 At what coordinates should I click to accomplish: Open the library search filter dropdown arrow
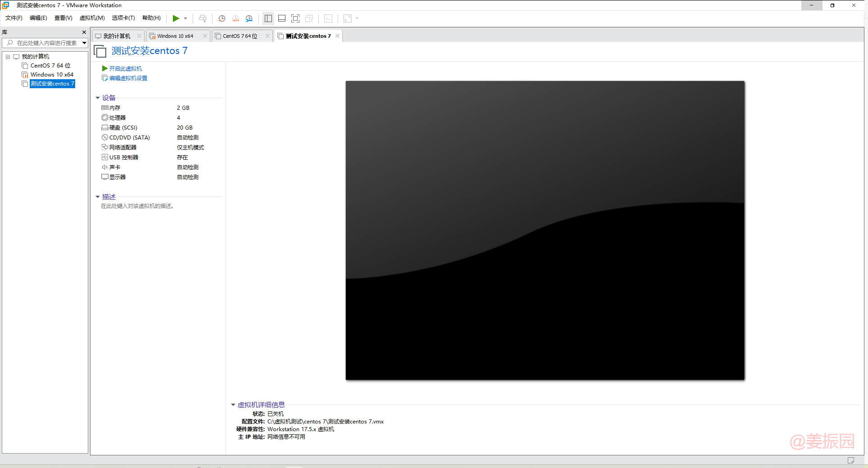point(84,43)
